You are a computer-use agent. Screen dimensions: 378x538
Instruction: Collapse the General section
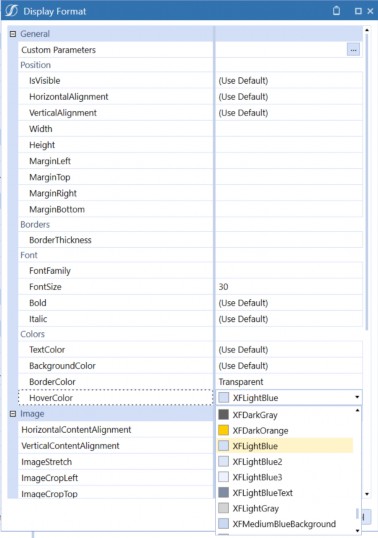[x=13, y=34]
